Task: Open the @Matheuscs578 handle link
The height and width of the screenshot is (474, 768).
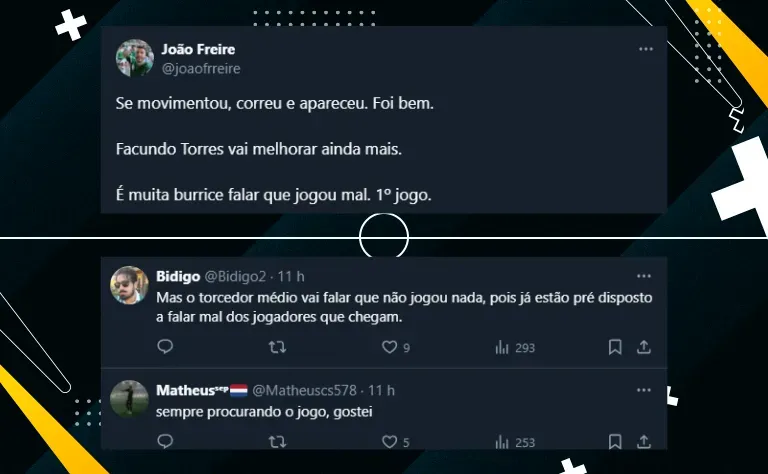Action: point(304,390)
